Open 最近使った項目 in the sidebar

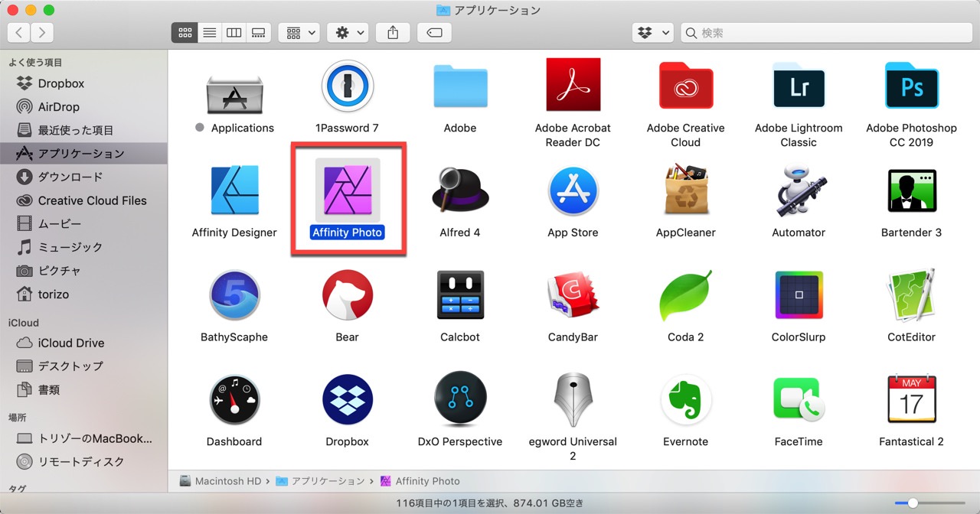tap(83, 130)
